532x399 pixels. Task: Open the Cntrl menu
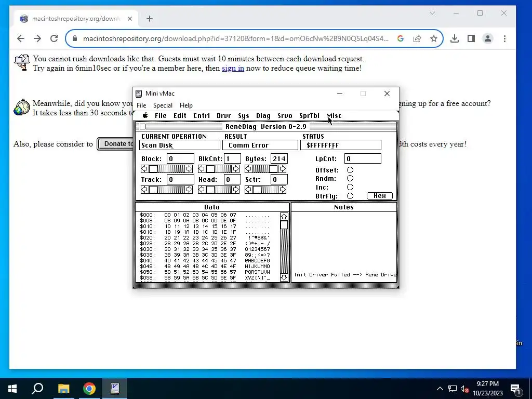coord(202,116)
